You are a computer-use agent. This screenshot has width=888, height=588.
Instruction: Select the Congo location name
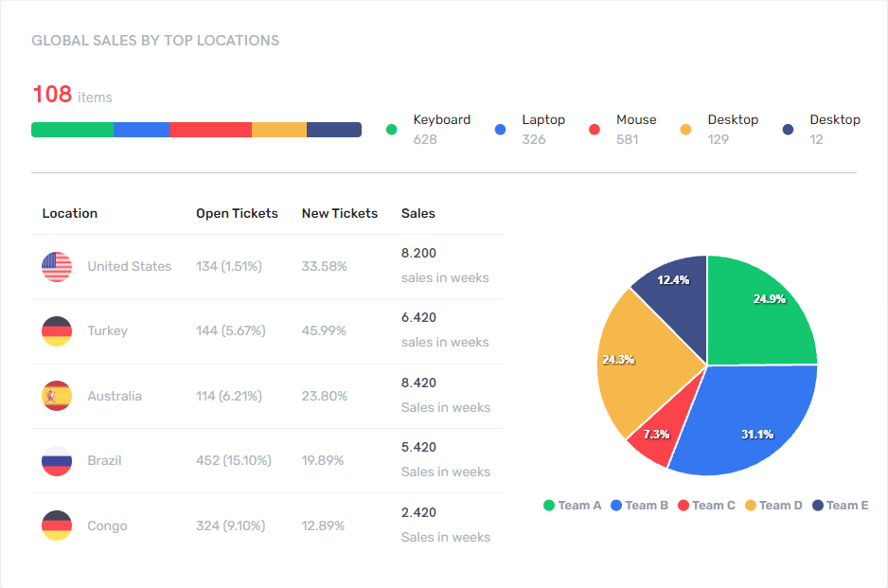point(107,526)
